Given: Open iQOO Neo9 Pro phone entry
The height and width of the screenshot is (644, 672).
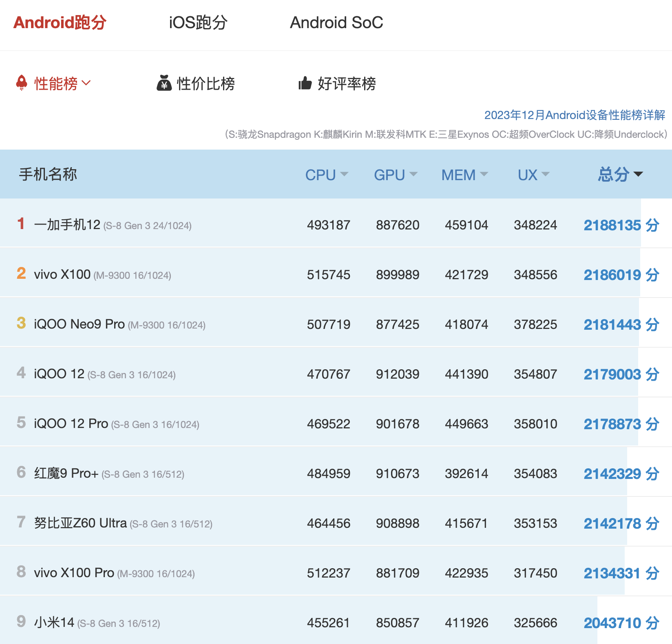Looking at the screenshot, I should (119, 324).
